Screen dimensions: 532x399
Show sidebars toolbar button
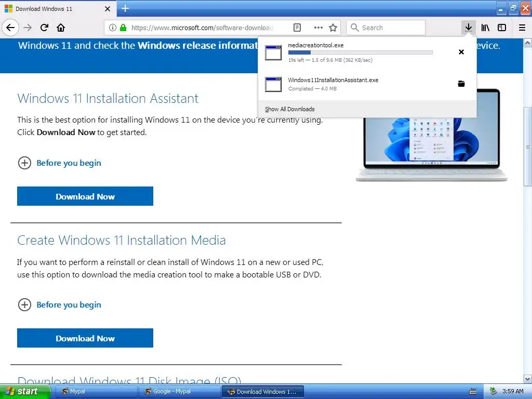(502, 28)
